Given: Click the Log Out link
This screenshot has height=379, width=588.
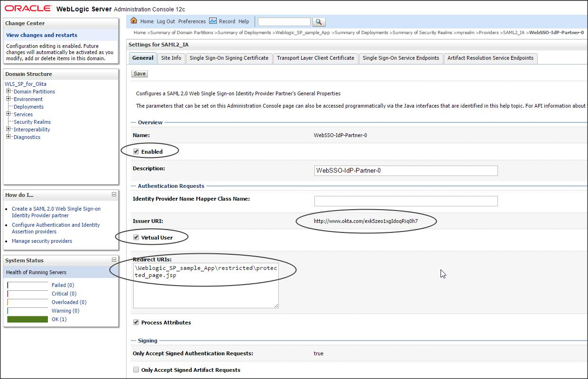Looking at the screenshot, I should point(166,21).
